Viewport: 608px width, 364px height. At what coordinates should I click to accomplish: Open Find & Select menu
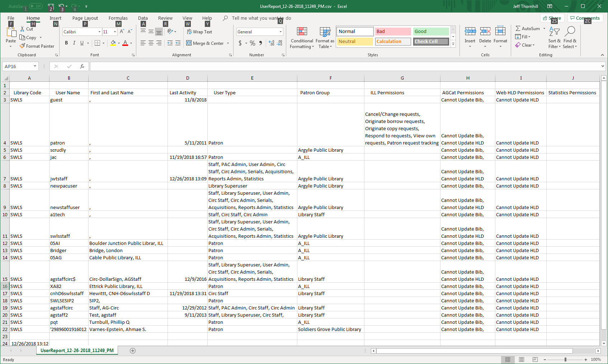click(570, 38)
